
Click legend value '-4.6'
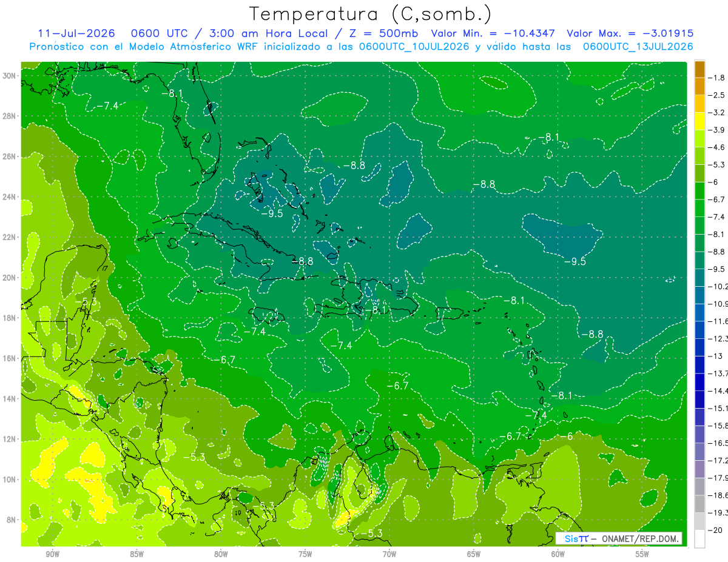(716, 147)
